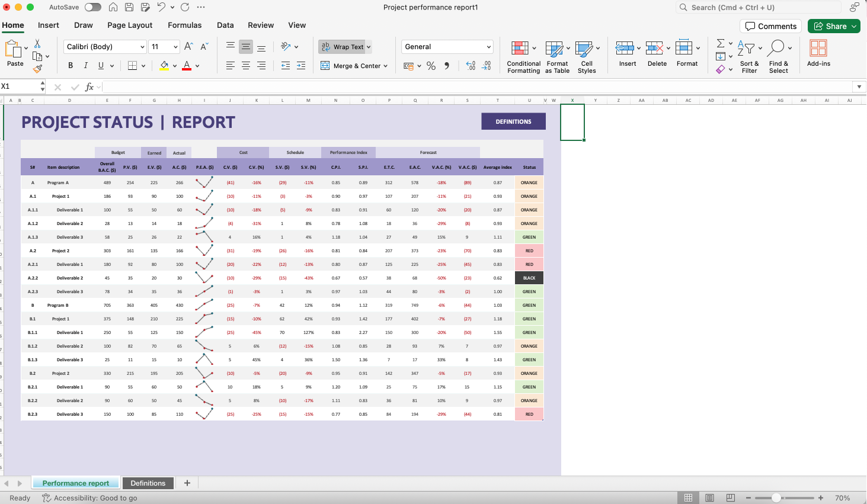Screen dimensions: 867x504
Task: Increase indent of cell contents
Action: coord(301,66)
